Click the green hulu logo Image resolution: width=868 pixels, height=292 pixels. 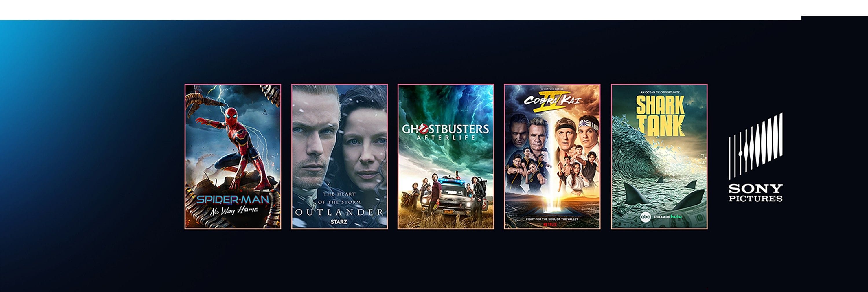click(676, 216)
